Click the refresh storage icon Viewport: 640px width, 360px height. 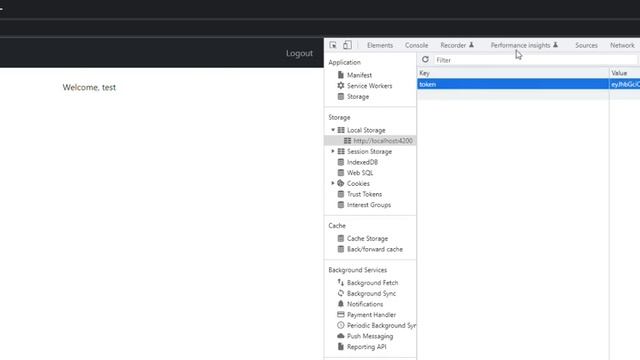[x=425, y=60]
